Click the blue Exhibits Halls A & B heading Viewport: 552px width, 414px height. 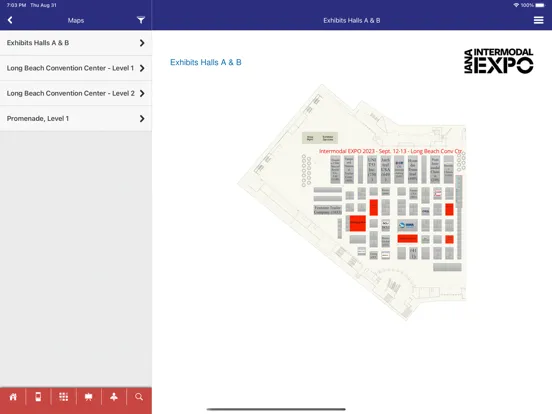pos(206,62)
